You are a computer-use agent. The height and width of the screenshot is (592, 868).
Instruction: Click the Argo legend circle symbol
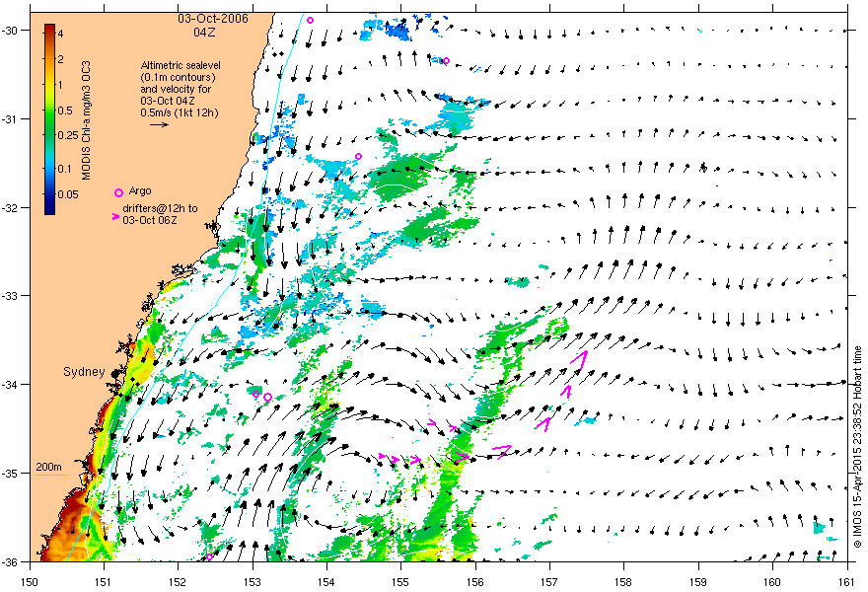[x=118, y=192]
